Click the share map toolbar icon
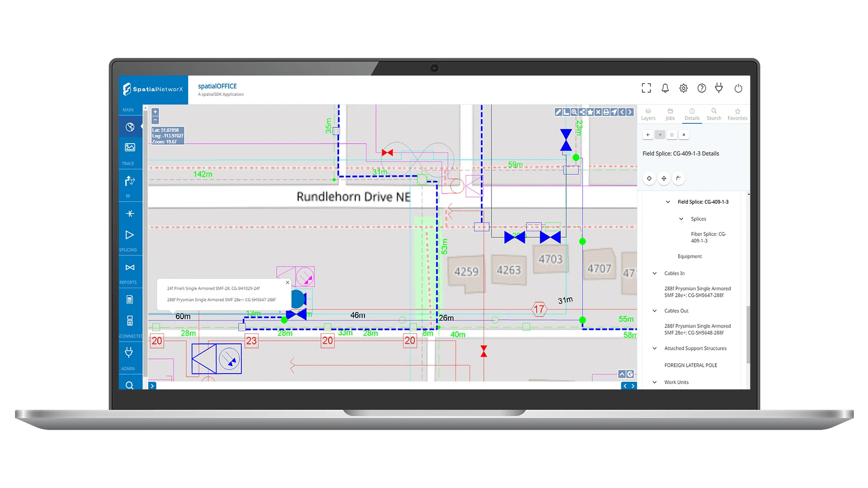Viewport: 868px width, 488px height. [x=582, y=112]
